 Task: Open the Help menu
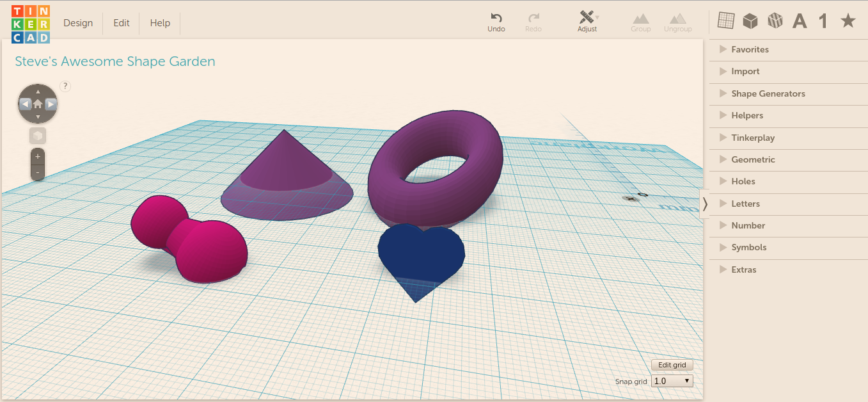click(x=160, y=23)
